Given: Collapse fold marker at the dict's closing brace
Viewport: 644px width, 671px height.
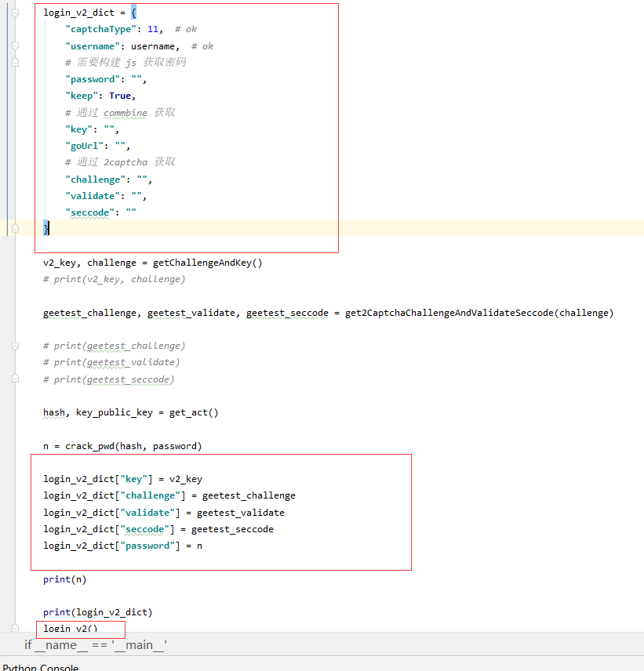Looking at the screenshot, I should coord(15,229).
